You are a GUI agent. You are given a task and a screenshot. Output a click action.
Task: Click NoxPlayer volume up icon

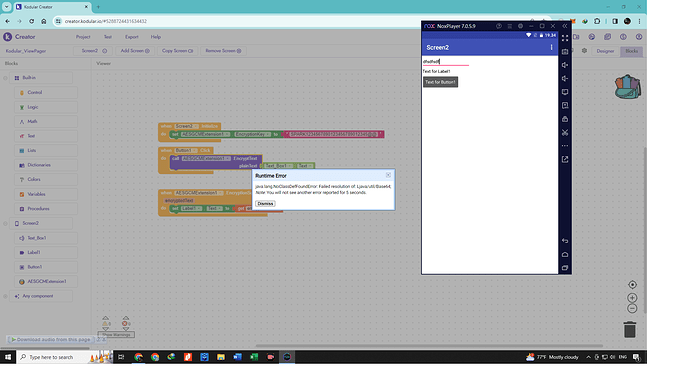565,65
